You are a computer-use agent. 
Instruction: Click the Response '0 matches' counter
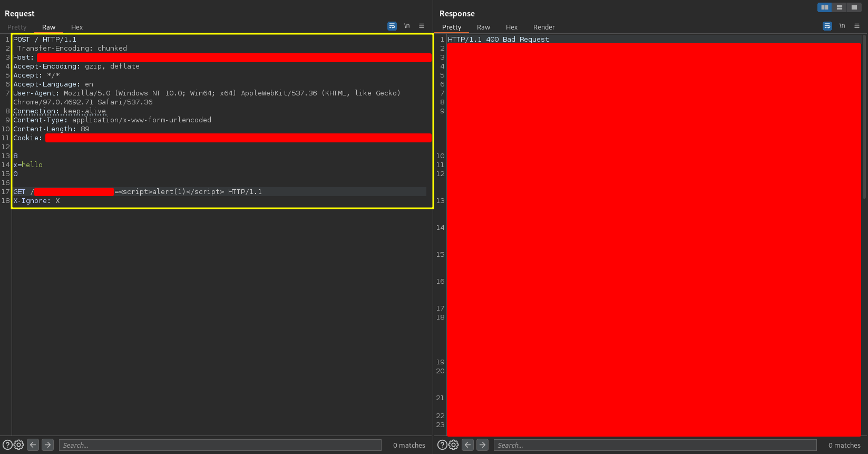pyautogui.click(x=844, y=446)
